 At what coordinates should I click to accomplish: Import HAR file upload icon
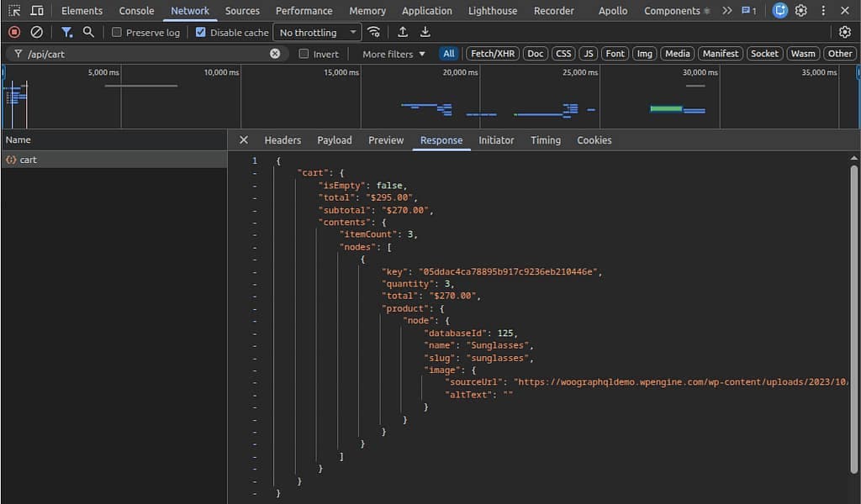pos(403,33)
